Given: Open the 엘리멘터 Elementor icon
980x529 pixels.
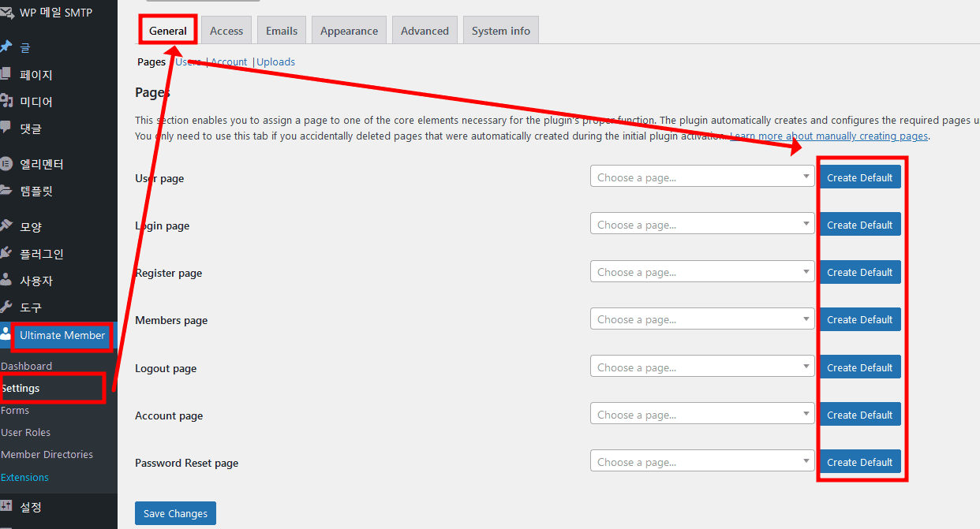Looking at the screenshot, I should point(6,164).
